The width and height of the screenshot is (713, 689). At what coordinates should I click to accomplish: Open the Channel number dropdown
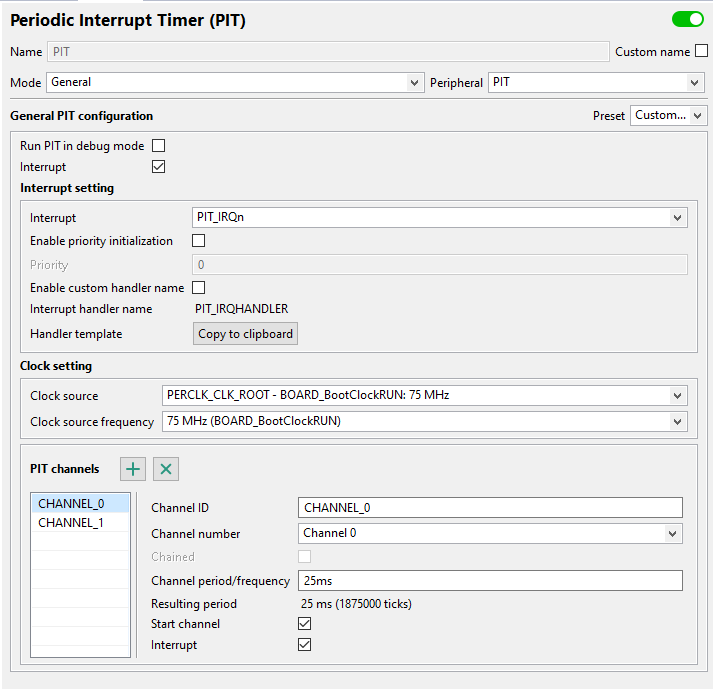point(490,533)
